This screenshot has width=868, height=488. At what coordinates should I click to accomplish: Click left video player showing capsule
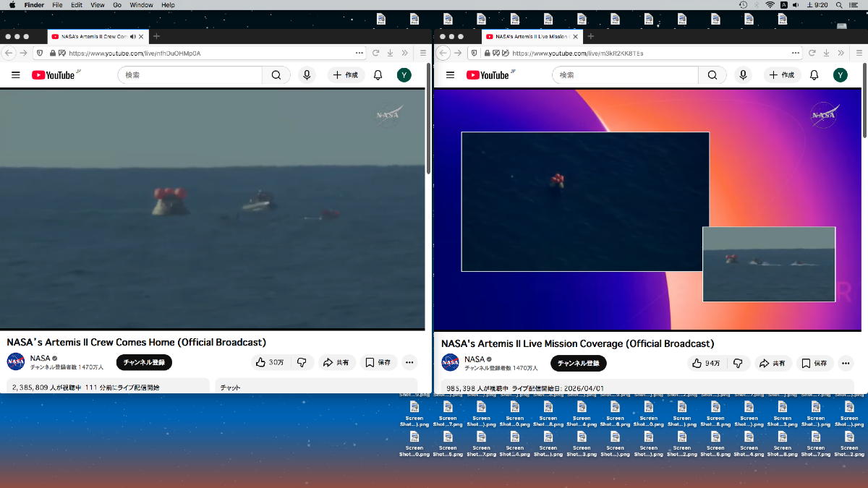[213, 210]
